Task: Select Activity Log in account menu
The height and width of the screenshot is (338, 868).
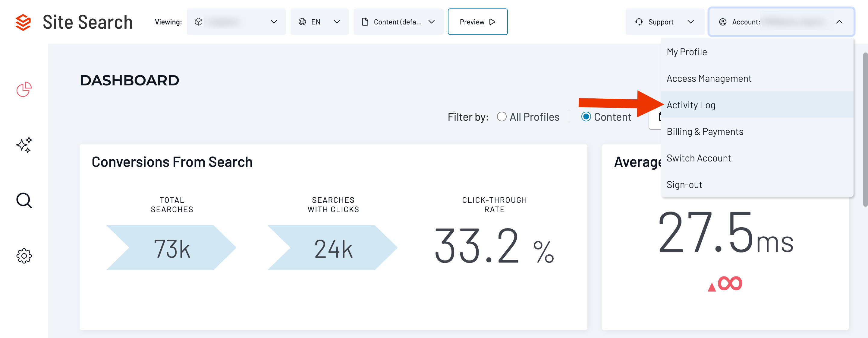Action: [757, 105]
